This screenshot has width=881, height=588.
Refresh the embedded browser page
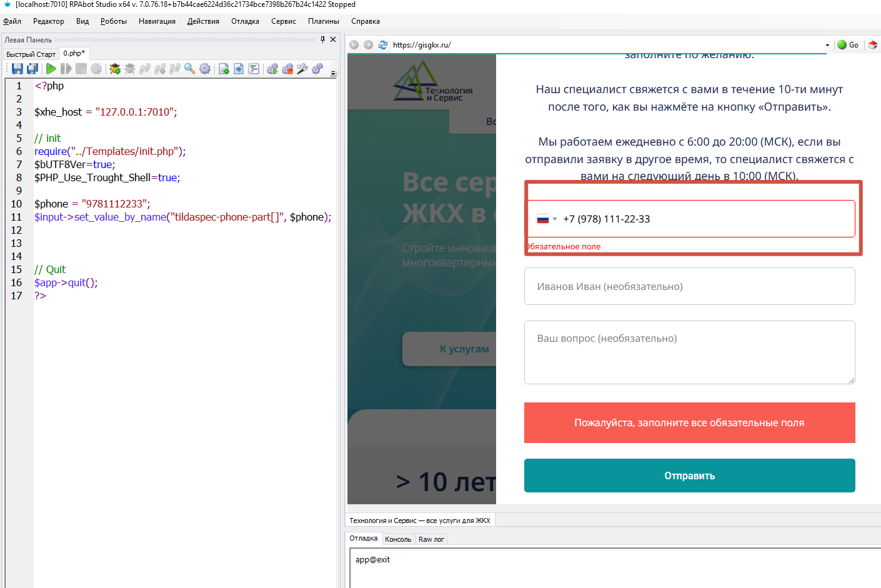tap(383, 45)
